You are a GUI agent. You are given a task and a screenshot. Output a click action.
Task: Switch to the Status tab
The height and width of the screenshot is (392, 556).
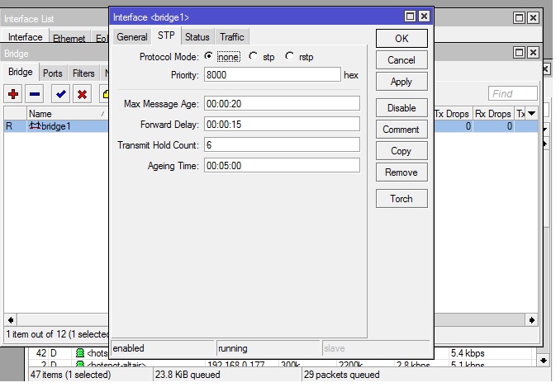[197, 37]
